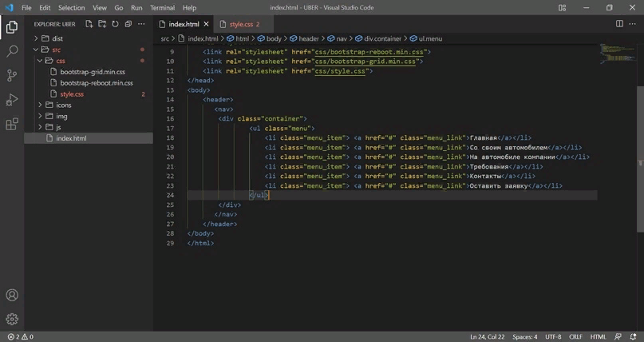Open the Explorer view in activity bar

point(12,27)
